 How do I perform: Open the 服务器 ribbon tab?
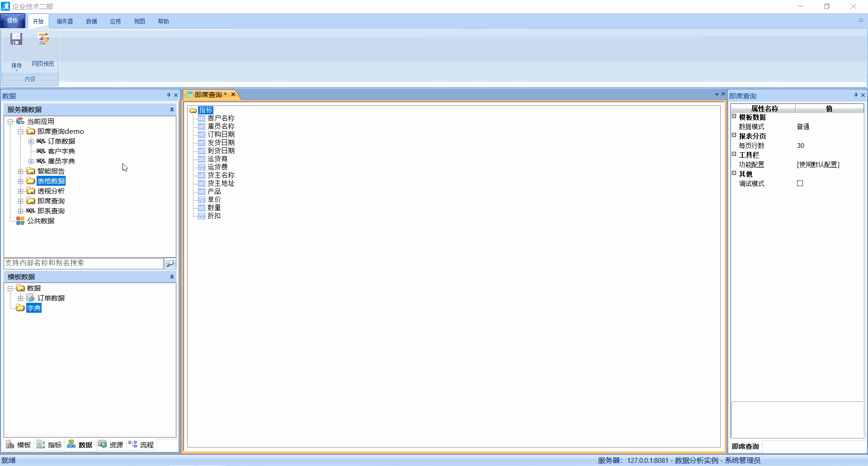[x=65, y=21]
